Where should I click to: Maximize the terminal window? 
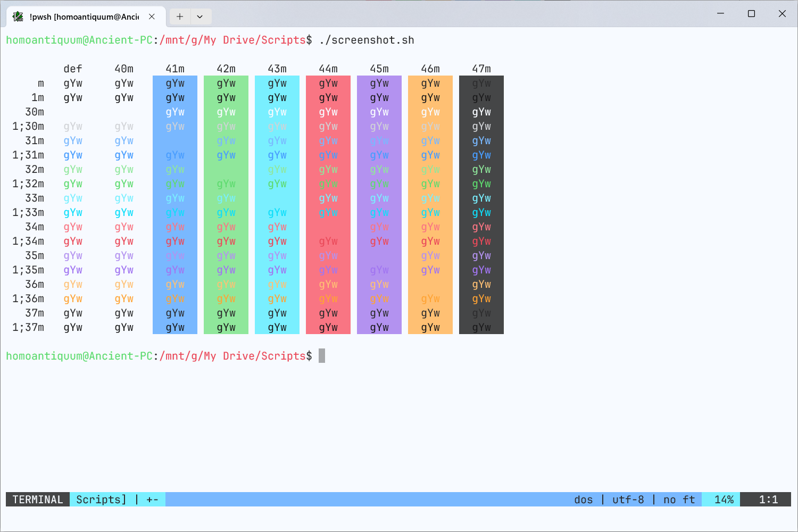coord(751,14)
